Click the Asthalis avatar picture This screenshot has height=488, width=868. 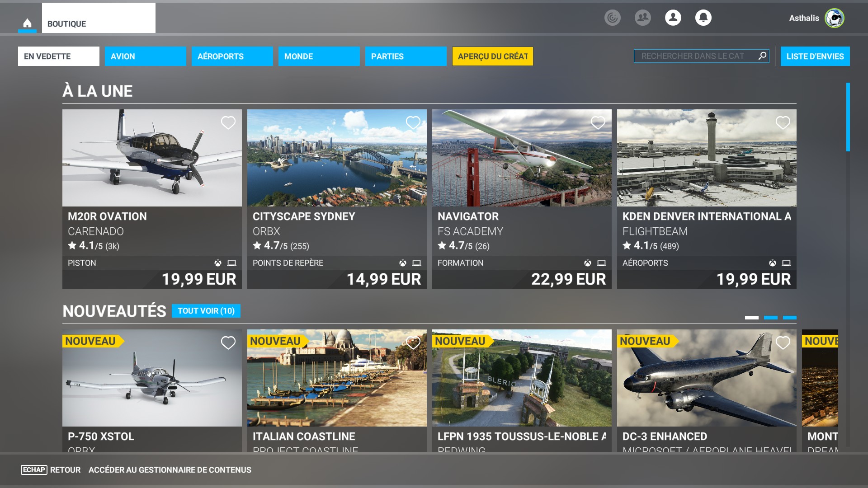pyautogui.click(x=834, y=18)
